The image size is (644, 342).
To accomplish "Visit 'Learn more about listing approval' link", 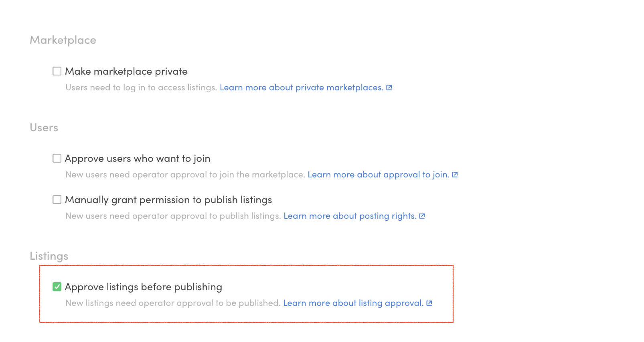I will (x=353, y=303).
